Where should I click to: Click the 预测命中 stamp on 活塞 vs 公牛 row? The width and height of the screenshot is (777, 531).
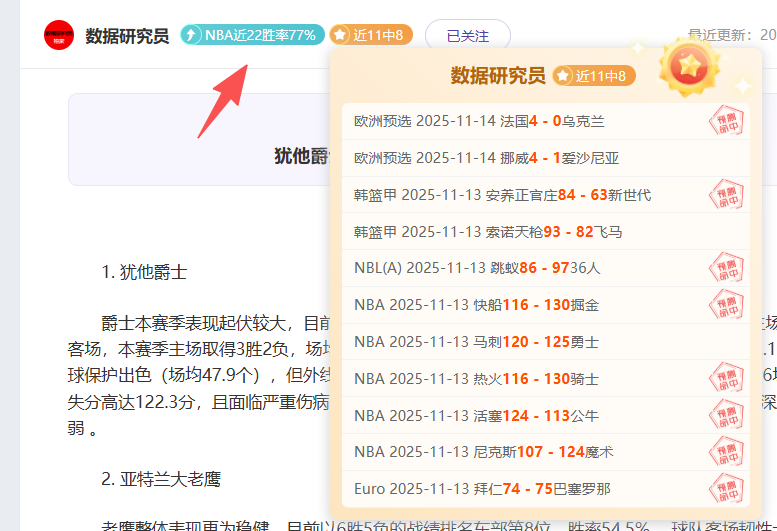coord(725,415)
